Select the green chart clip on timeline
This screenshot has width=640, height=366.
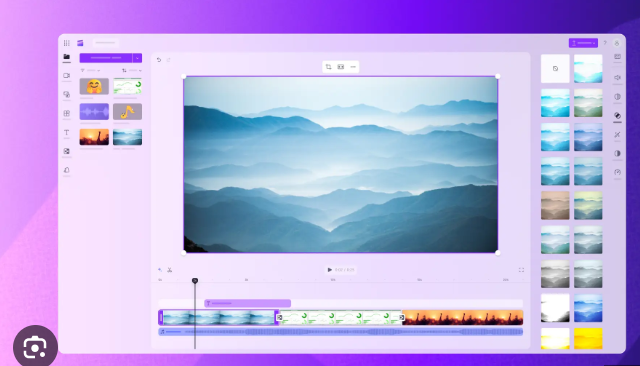coord(340,317)
